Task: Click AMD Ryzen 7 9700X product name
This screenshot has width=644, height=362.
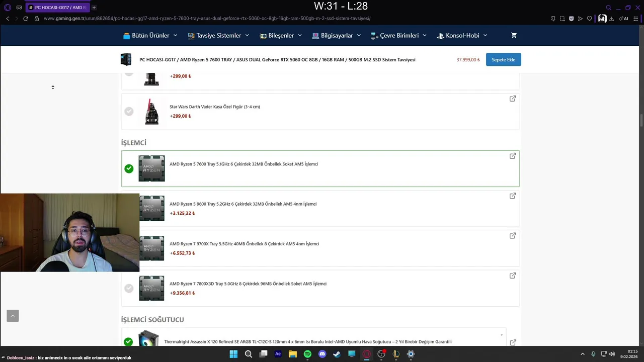Action: [244, 244]
